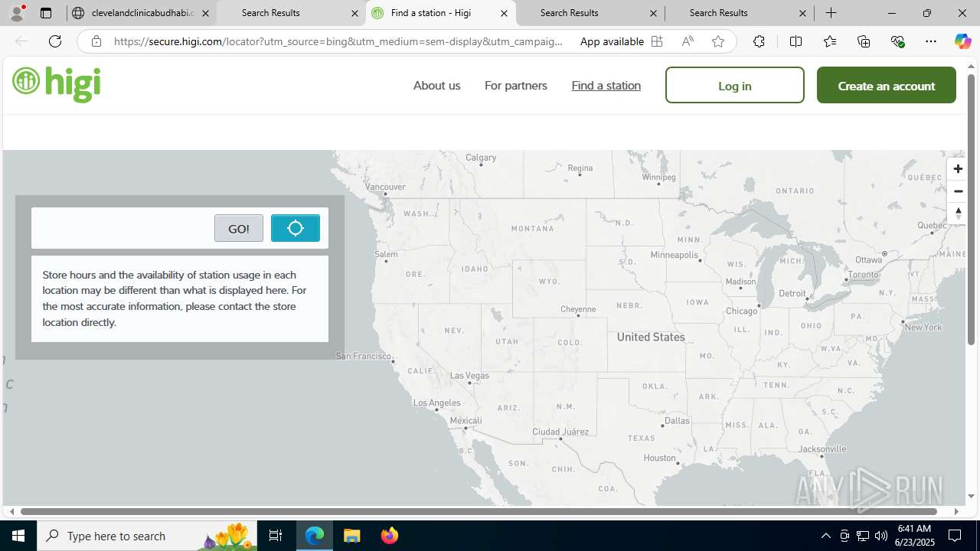
Task: Open the Favorites list
Action: tap(830, 41)
